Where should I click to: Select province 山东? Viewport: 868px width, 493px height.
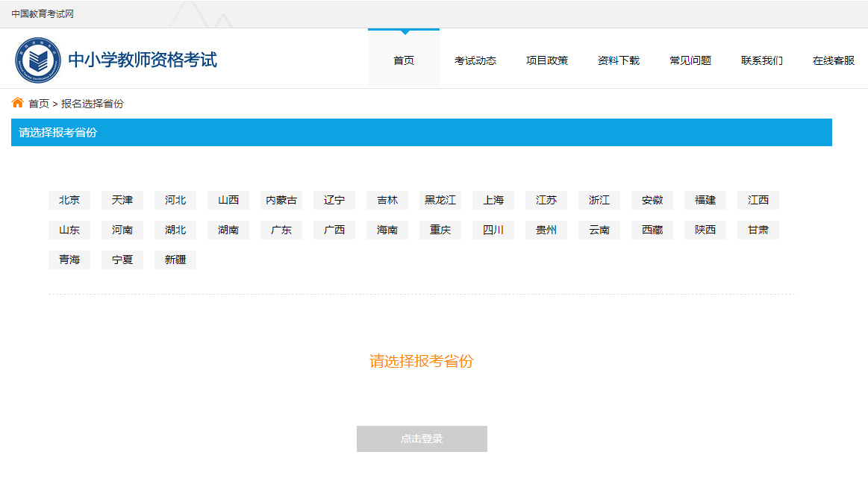point(69,230)
